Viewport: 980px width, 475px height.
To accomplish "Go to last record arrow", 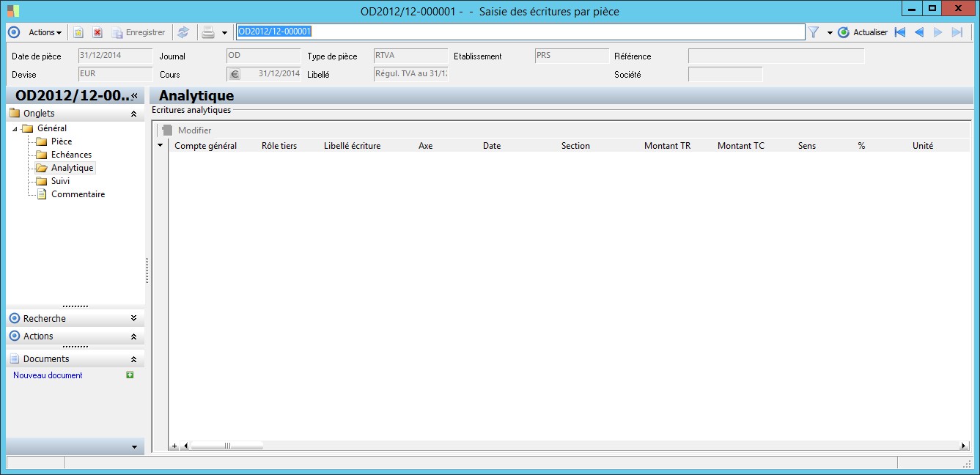I will pyautogui.click(x=957, y=32).
